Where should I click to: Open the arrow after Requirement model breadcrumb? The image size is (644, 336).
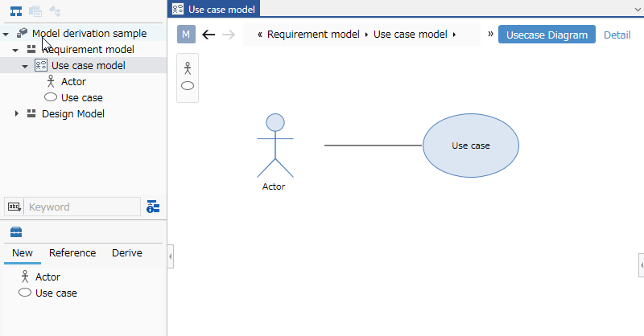pyautogui.click(x=366, y=35)
